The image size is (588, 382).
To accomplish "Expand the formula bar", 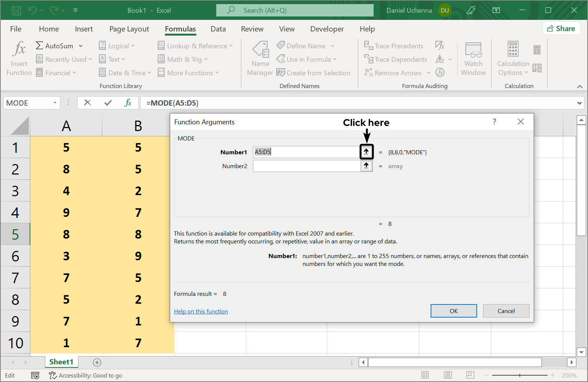I will click(x=579, y=103).
